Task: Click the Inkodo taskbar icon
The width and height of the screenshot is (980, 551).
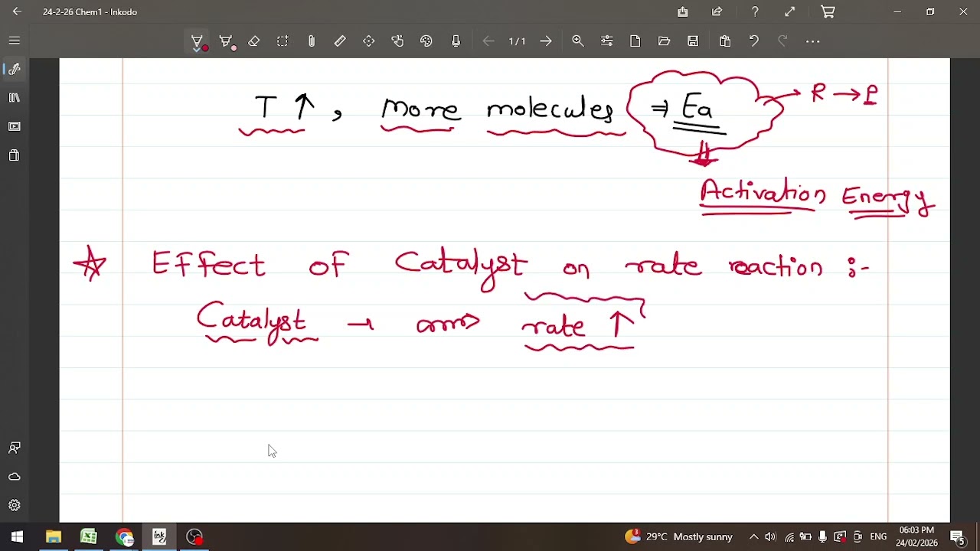Action: tap(159, 536)
